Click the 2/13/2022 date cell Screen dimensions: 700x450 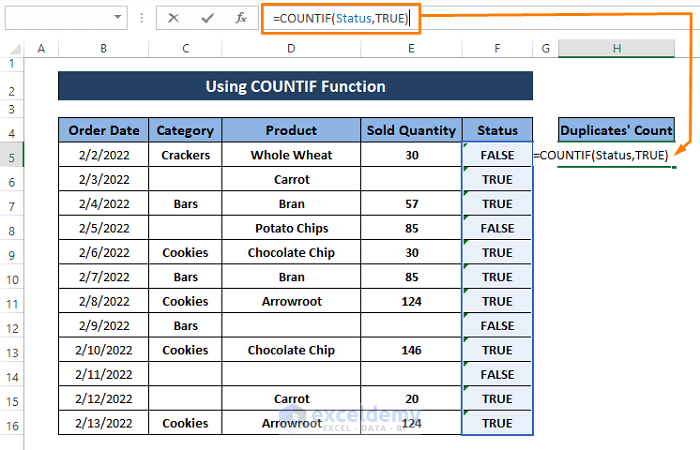pos(104,423)
